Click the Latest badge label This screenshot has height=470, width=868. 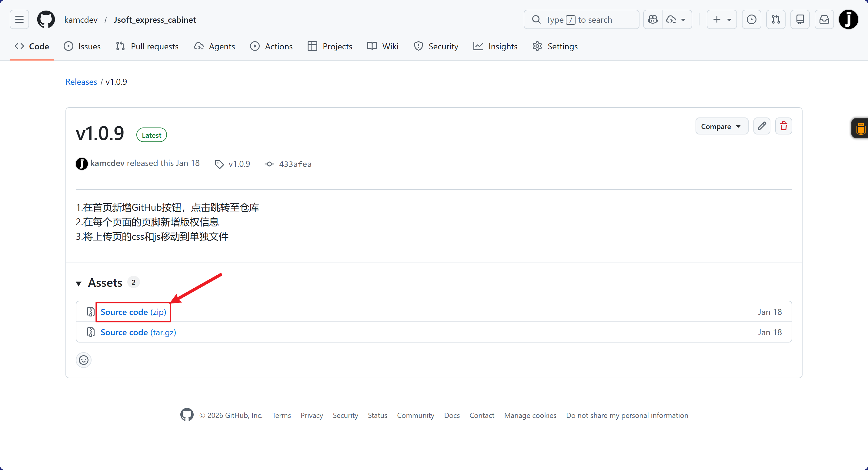151,135
